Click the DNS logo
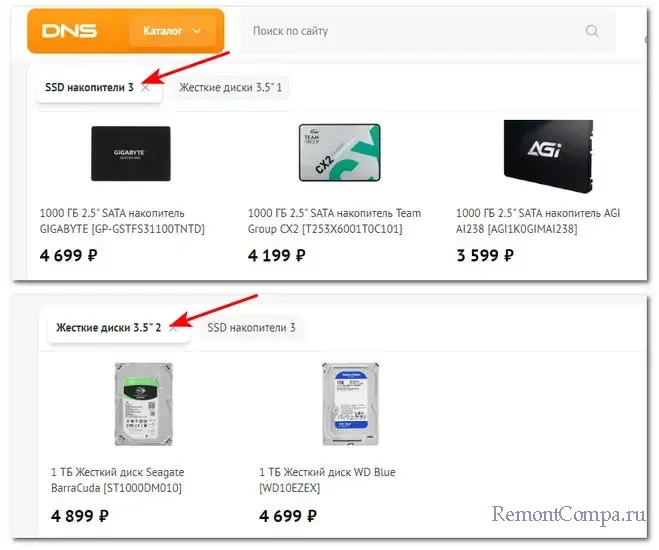The width and height of the screenshot is (659, 550). [x=69, y=31]
